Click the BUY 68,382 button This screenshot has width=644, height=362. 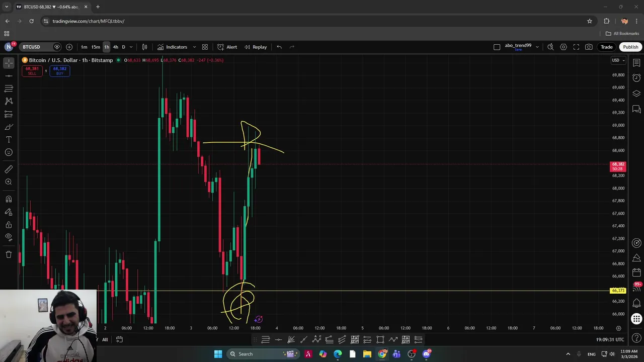(60, 71)
